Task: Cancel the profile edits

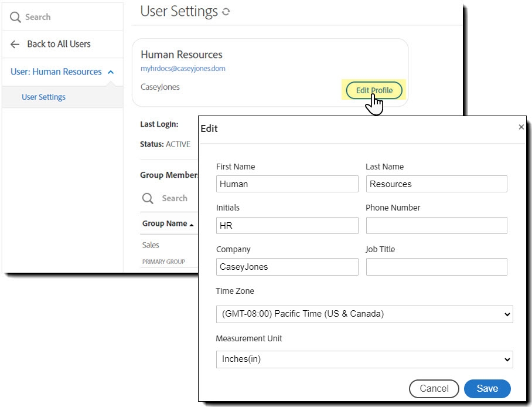Action: point(434,388)
